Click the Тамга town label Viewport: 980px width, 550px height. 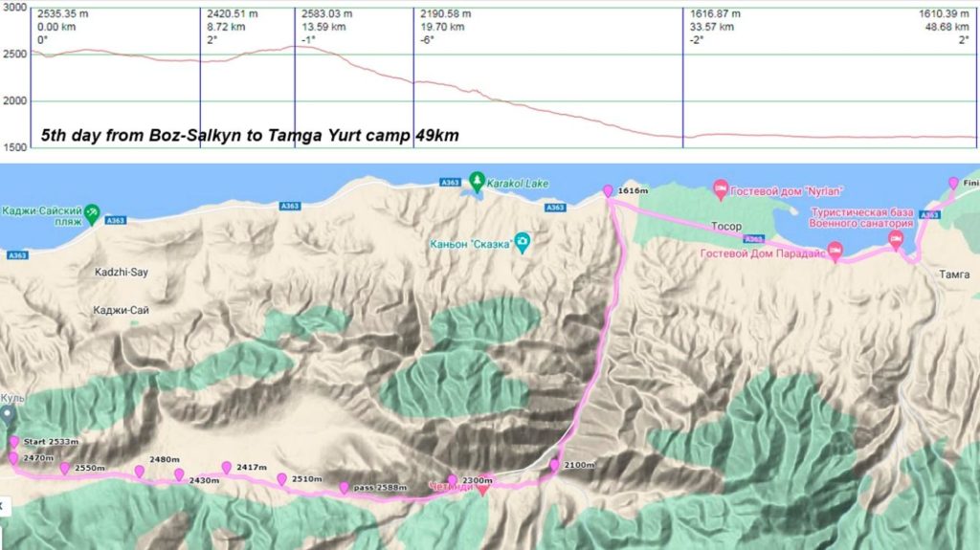tap(954, 275)
